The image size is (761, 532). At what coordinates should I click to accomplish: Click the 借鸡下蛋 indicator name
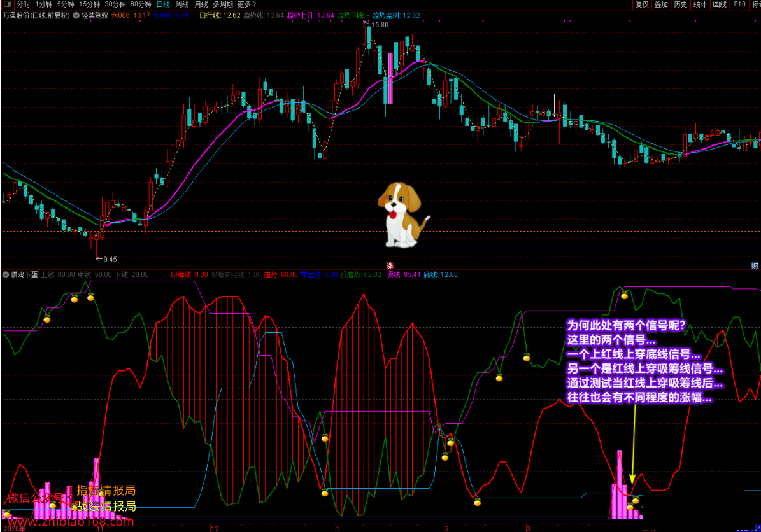[24, 274]
